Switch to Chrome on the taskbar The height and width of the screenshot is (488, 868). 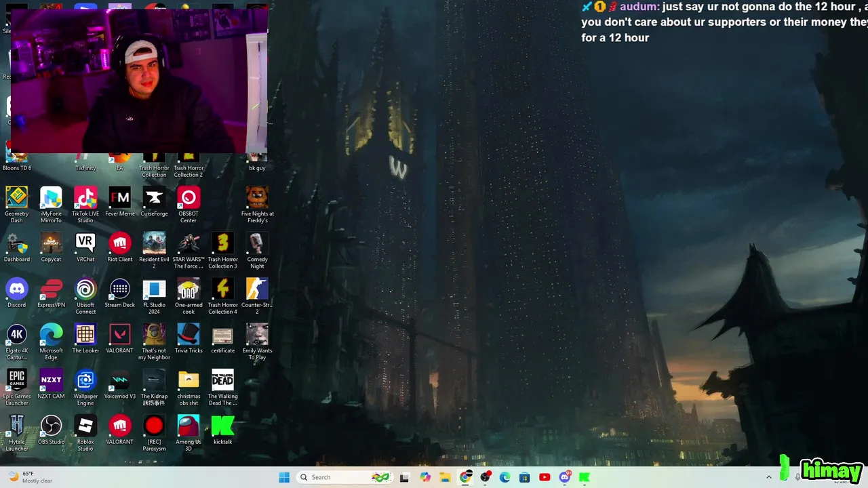coord(465,477)
